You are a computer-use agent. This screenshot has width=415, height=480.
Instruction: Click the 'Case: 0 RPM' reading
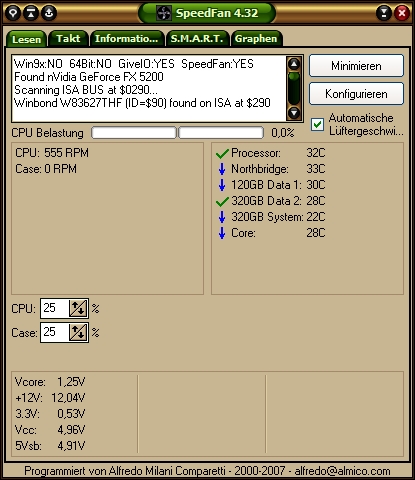46,169
